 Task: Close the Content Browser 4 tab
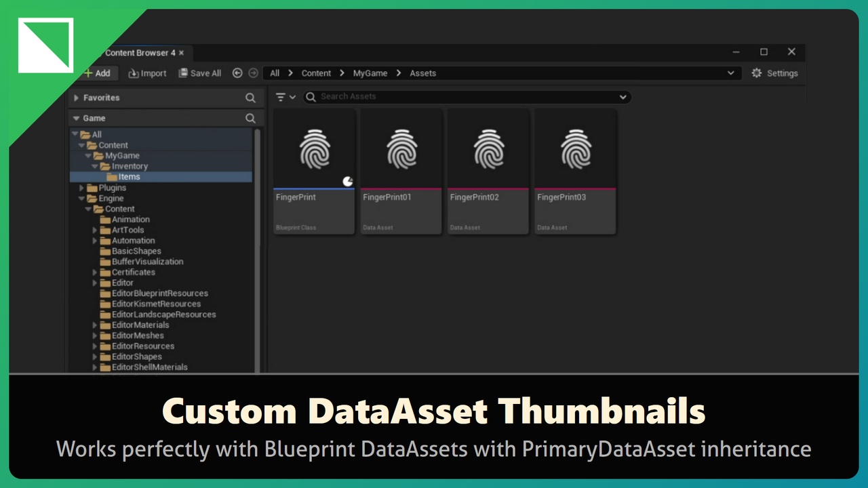click(x=181, y=53)
